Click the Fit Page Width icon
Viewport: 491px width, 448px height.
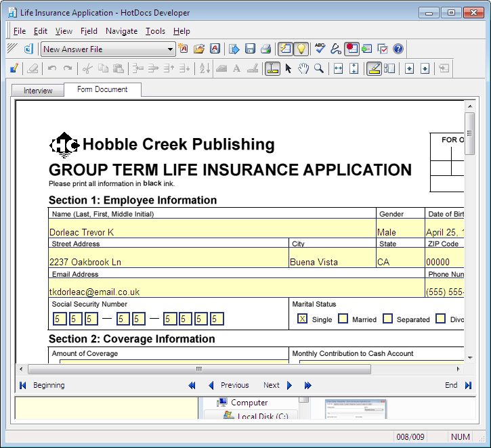click(x=338, y=68)
